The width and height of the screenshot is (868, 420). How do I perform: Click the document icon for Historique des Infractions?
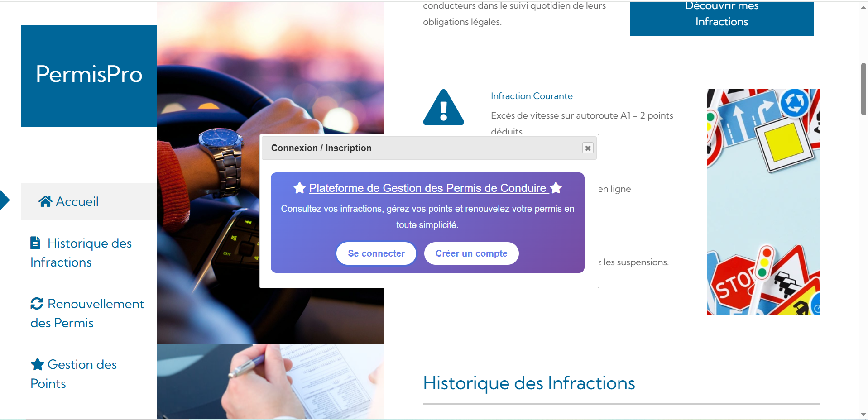tap(35, 243)
